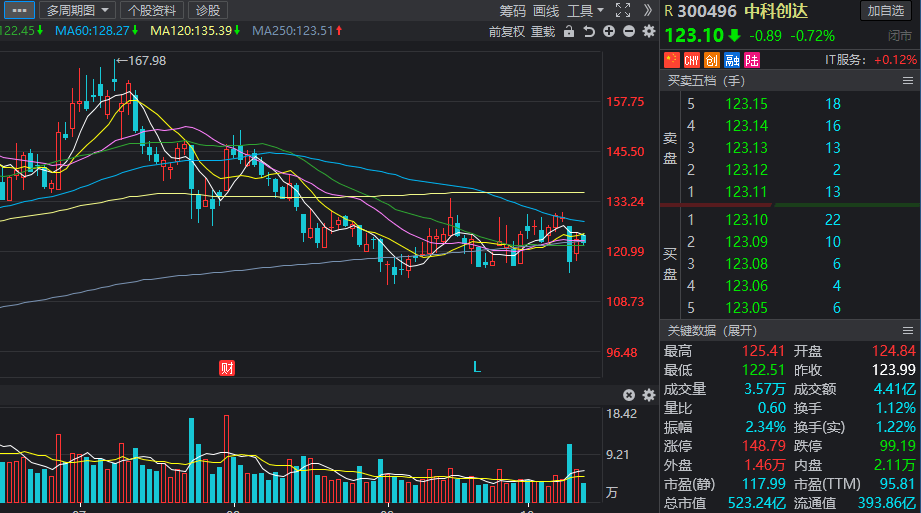Toggle the 前复权 price adjustment

point(506,32)
